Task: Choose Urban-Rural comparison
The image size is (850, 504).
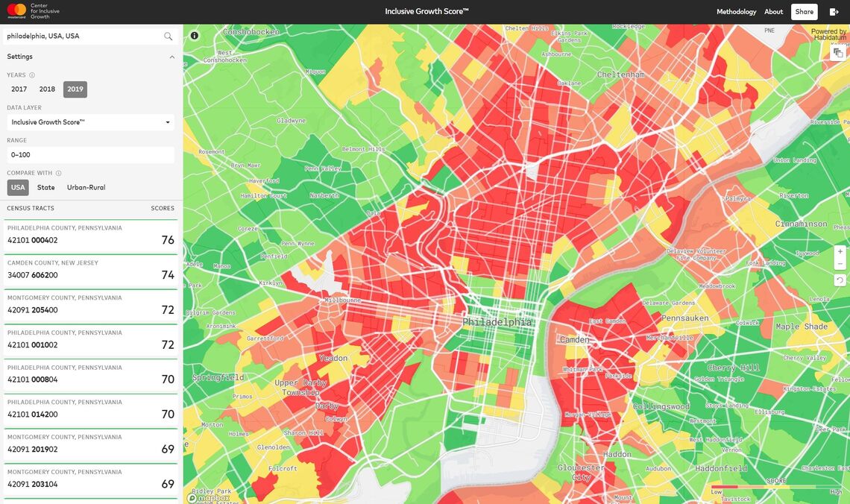Action: [x=86, y=188]
